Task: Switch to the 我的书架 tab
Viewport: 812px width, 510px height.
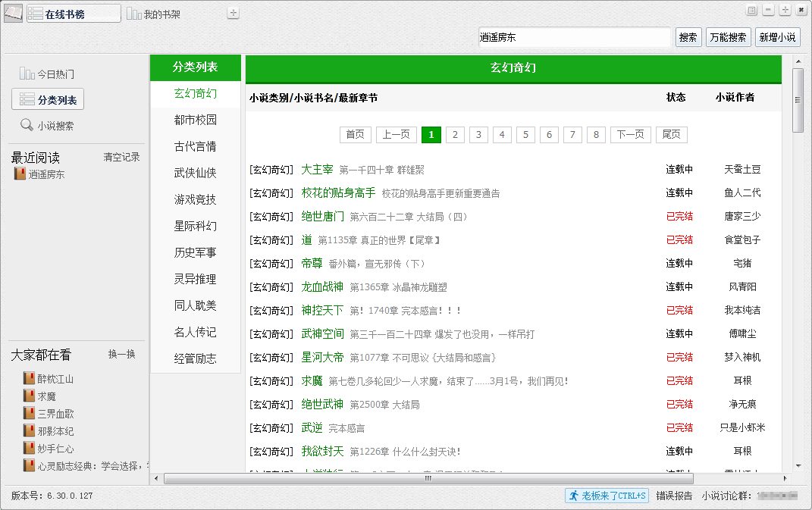Action: (154, 14)
